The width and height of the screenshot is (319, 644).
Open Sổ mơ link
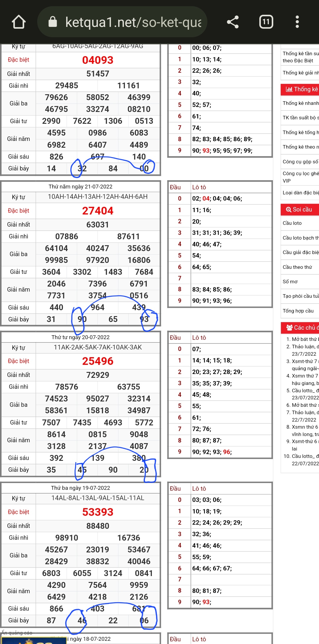pyautogui.click(x=290, y=282)
